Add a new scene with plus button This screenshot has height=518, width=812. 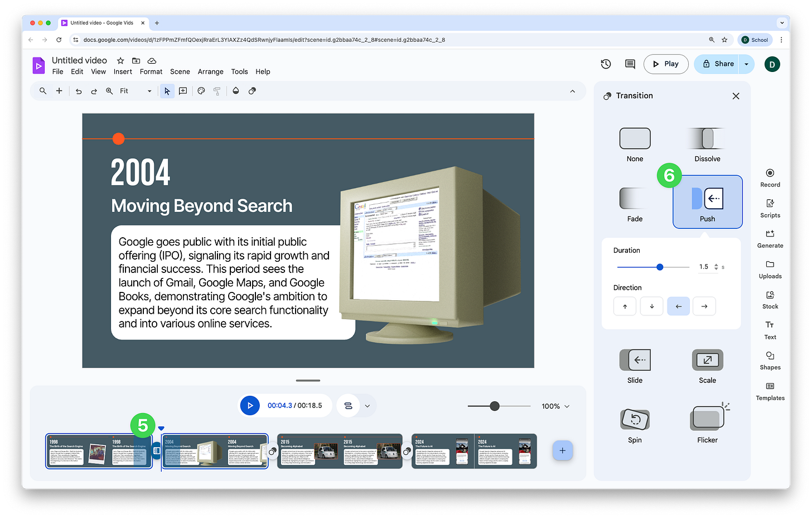[x=562, y=450]
